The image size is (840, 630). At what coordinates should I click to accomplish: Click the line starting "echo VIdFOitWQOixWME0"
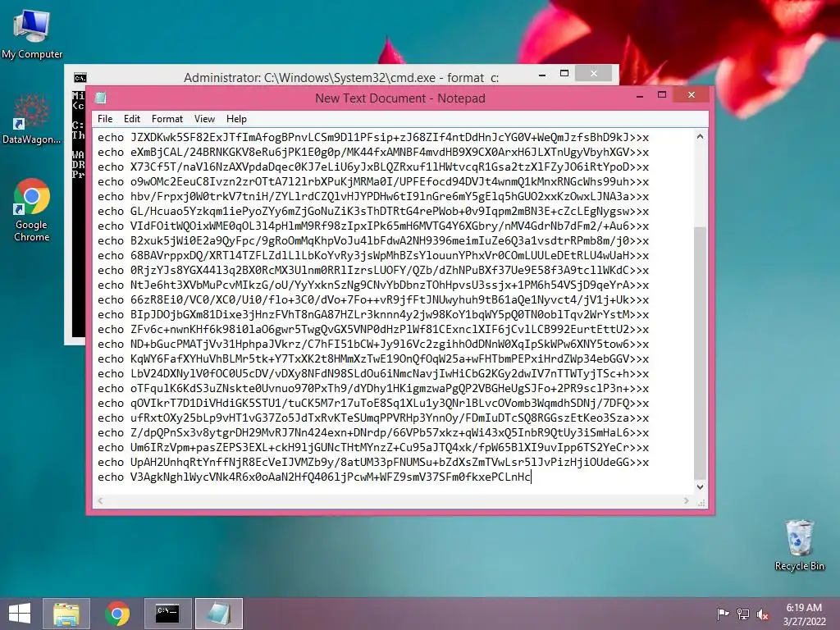373,226
